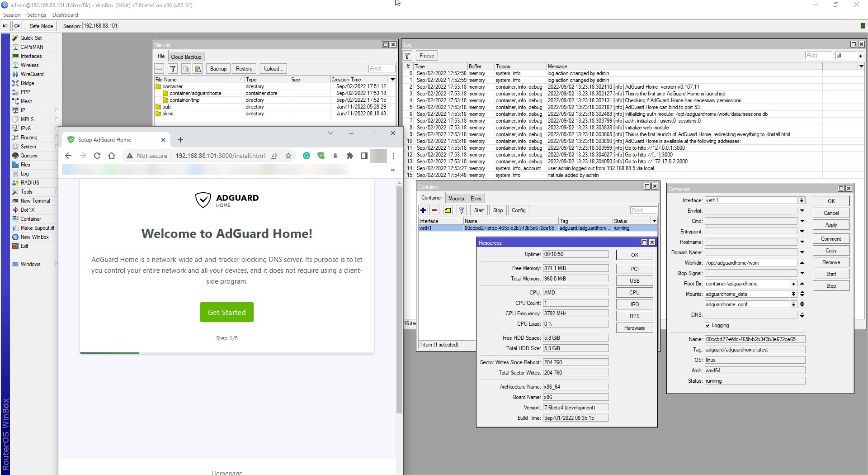
Task: Remove selected container with the minus icon
Action: tap(434, 210)
